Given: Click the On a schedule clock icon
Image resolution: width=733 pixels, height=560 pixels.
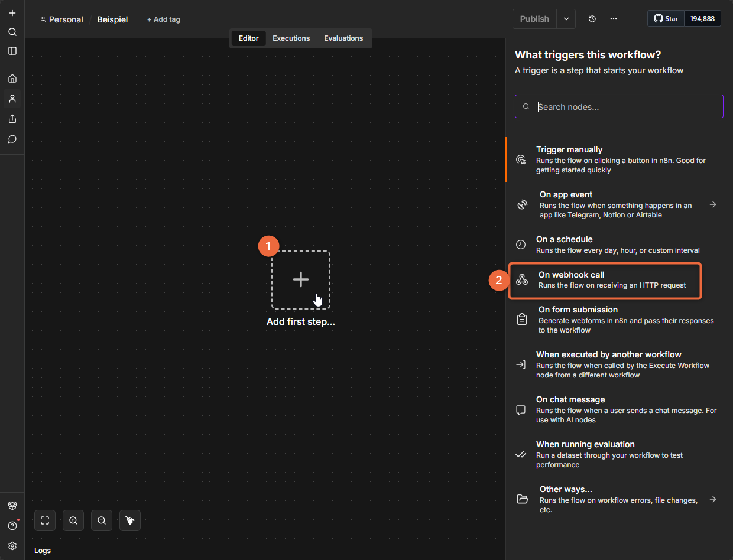Looking at the screenshot, I should click(521, 245).
